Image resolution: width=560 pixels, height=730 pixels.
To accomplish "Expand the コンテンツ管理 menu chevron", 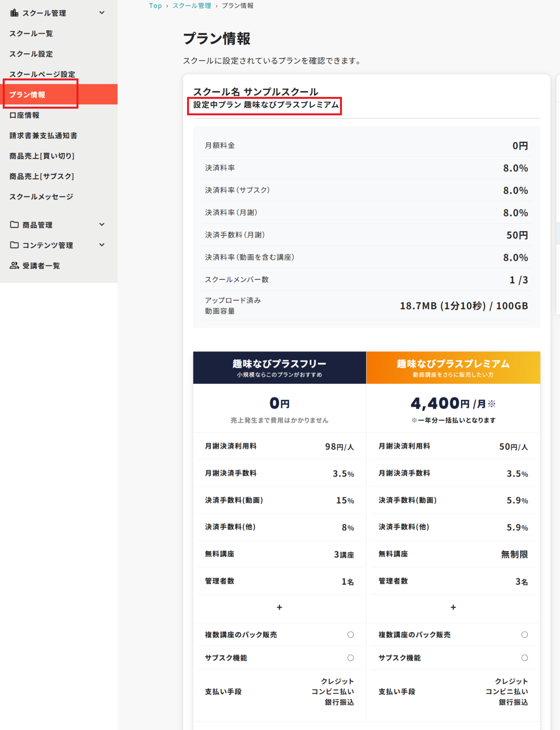I will click(x=102, y=245).
